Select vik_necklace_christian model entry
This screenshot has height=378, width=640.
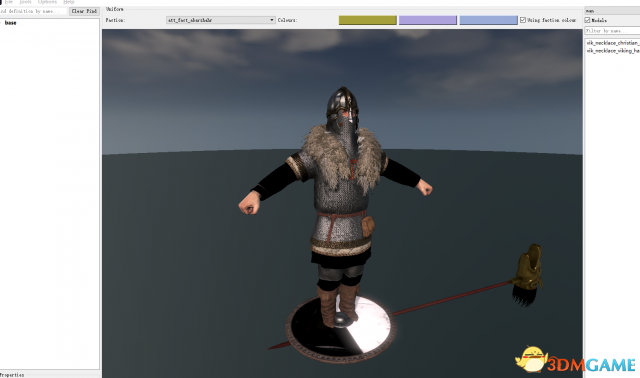613,43
